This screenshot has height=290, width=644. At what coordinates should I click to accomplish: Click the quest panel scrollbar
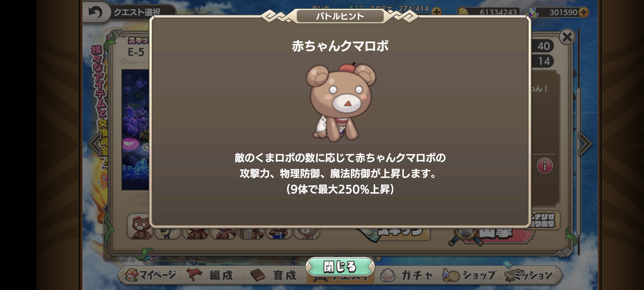[579, 142]
